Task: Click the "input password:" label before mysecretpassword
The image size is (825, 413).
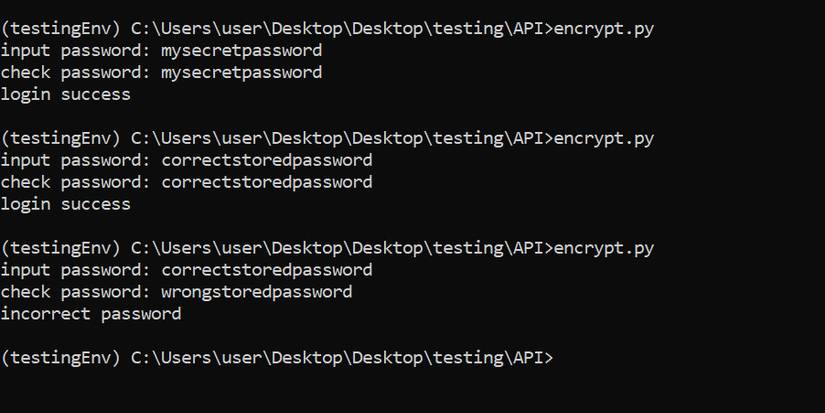Action: click(x=75, y=50)
